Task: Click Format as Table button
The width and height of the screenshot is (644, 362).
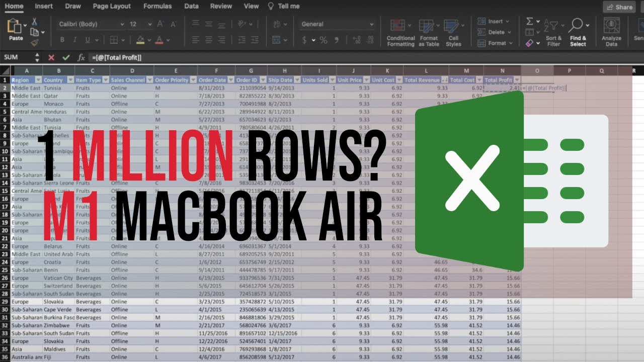Action: (x=429, y=33)
